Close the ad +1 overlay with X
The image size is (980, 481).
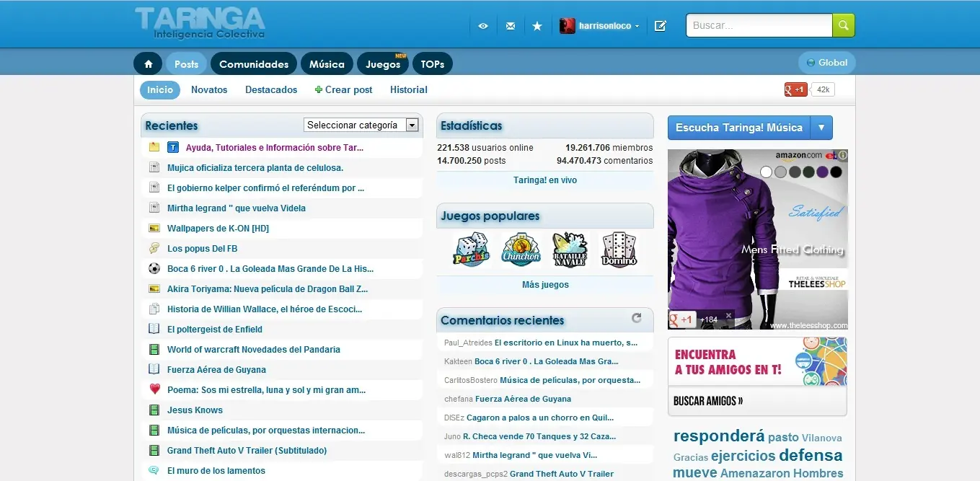728,315
